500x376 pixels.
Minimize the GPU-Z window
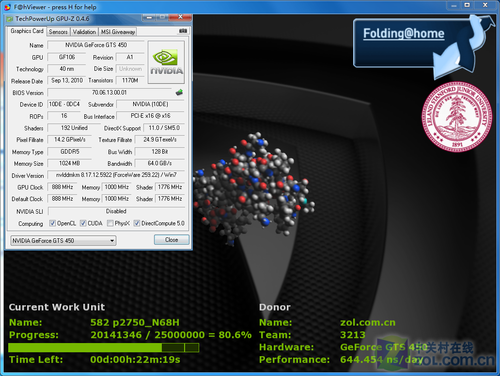coord(149,17)
